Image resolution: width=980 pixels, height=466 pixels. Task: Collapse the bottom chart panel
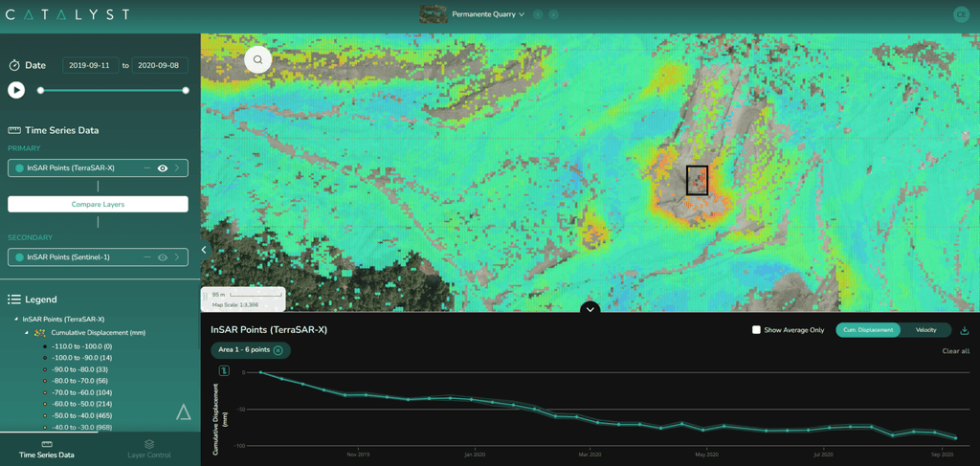(x=590, y=308)
